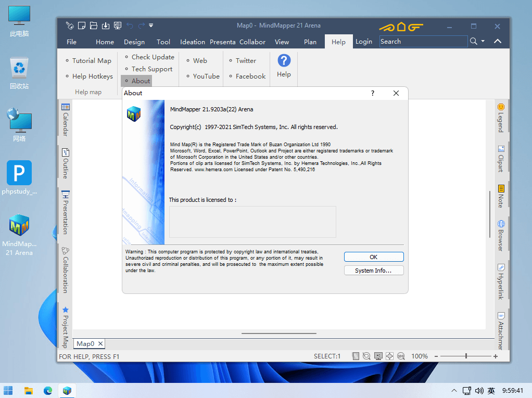Open the Presenta tab

point(223,42)
